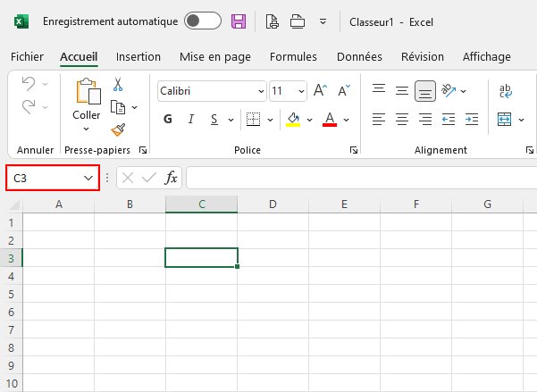The height and width of the screenshot is (392, 537).
Task: Open the Formules tab
Action: point(293,57)
